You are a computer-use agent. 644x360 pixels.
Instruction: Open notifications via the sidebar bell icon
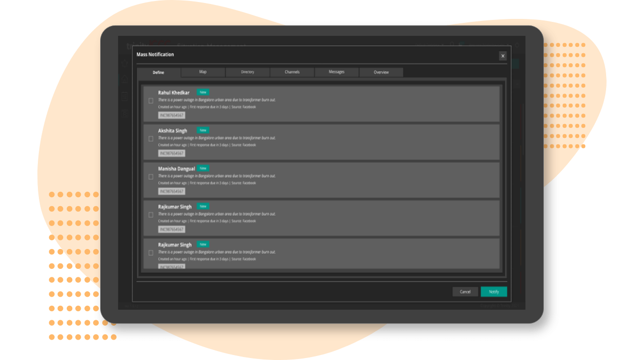(125, 63)
